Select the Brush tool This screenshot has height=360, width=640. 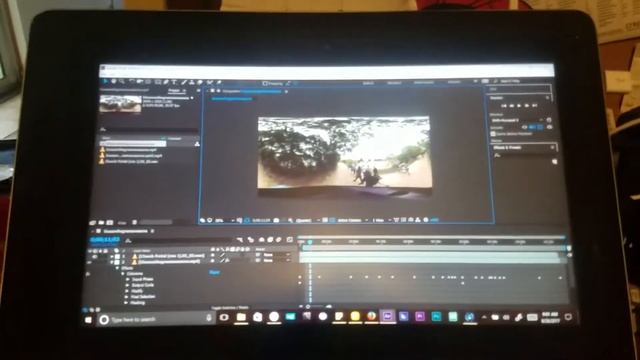[x=184, y=82]
